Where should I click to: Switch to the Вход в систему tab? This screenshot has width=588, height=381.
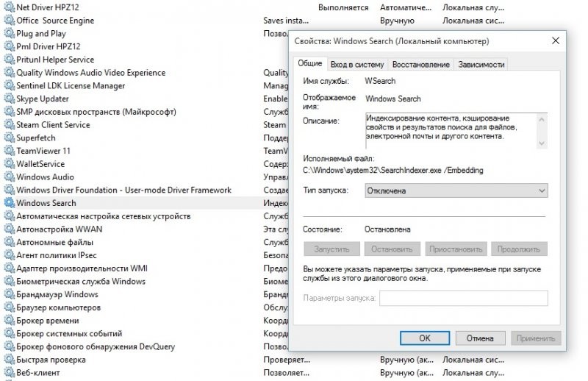(x=357, y=65)
